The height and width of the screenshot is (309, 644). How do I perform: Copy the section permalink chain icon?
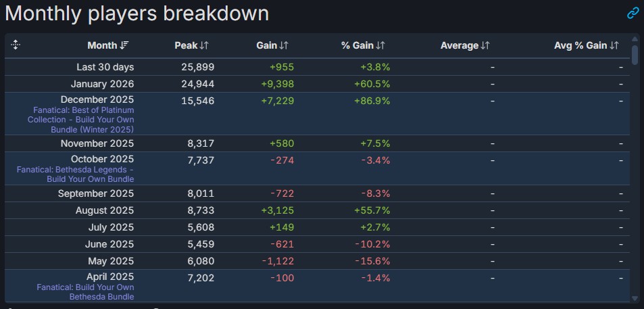[x=633, y=13]
